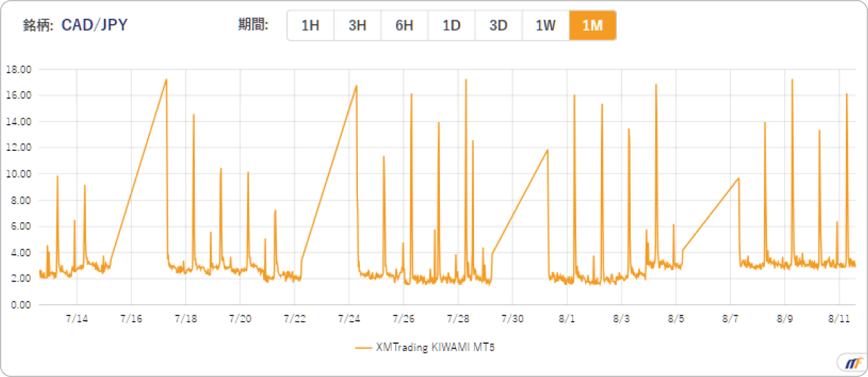868x377 pixels.
Task: Click the 8/7 date label
Action: [730, 318]
